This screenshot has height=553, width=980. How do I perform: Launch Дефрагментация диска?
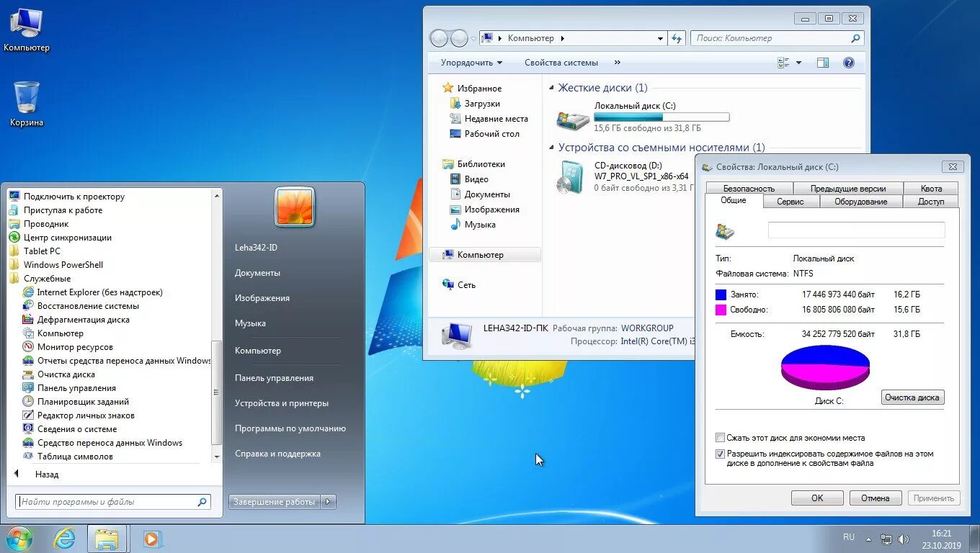(83, 319)
